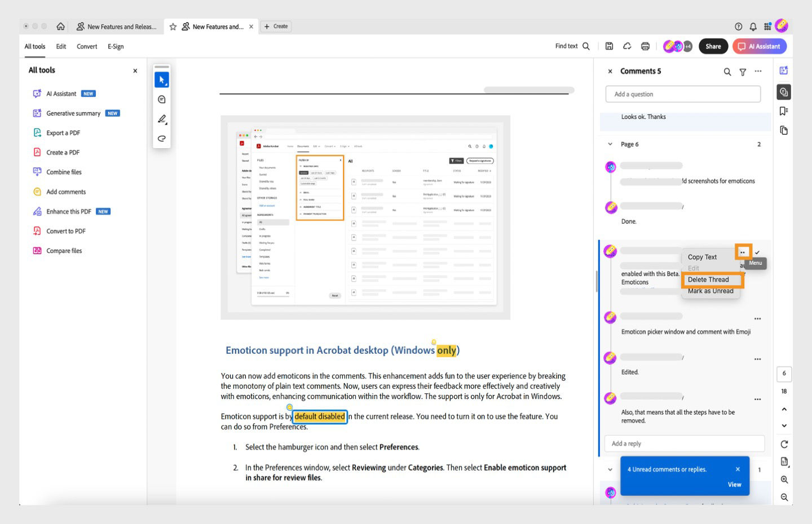
Task: Toggle the comments filter funnel
Action: [743, 72]
